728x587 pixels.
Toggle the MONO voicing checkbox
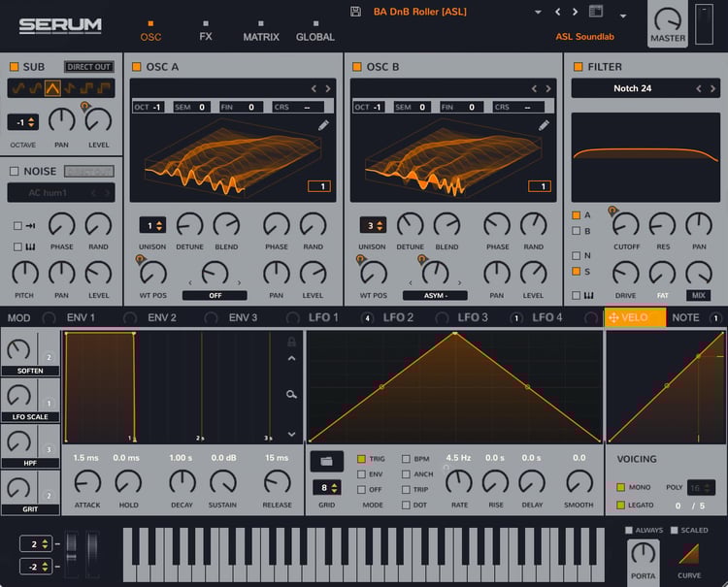(621, 487)
